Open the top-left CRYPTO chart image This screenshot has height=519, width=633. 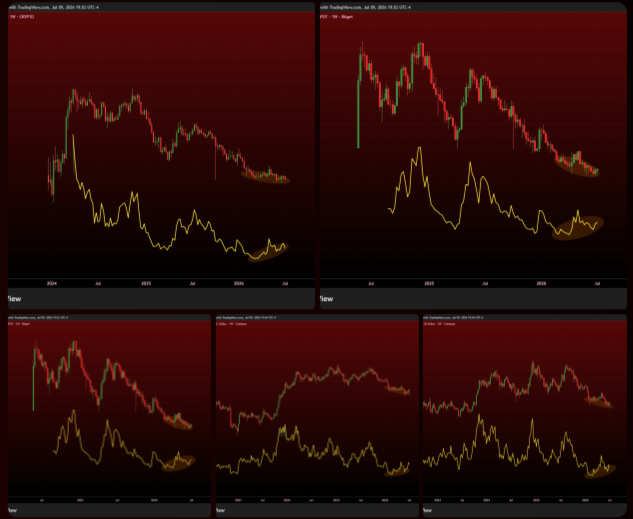[161, 155]
